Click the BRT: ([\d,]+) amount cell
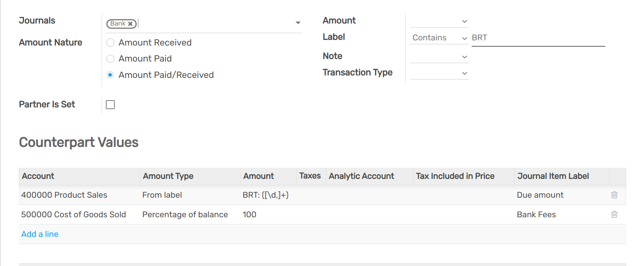This screenshot has width=644, height=266. pos(268,195)
